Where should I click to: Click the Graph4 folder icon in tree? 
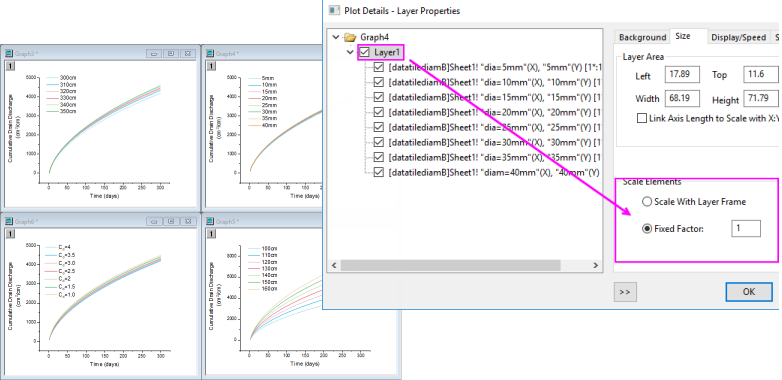pos(351,37)
